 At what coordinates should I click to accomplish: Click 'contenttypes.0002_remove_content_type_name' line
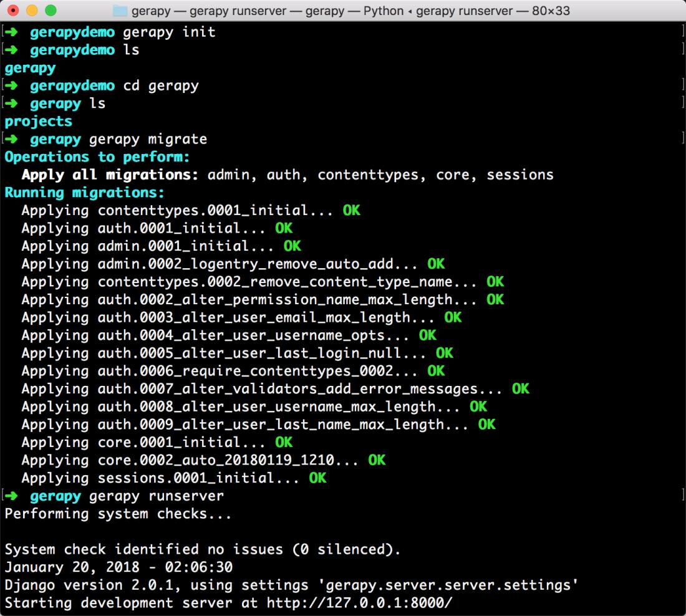263,282
